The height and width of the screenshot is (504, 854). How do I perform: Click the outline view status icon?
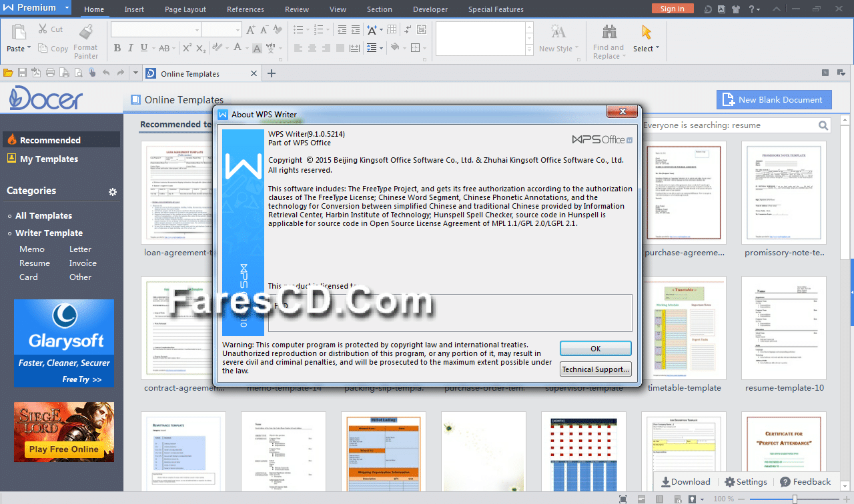(658, 499)
